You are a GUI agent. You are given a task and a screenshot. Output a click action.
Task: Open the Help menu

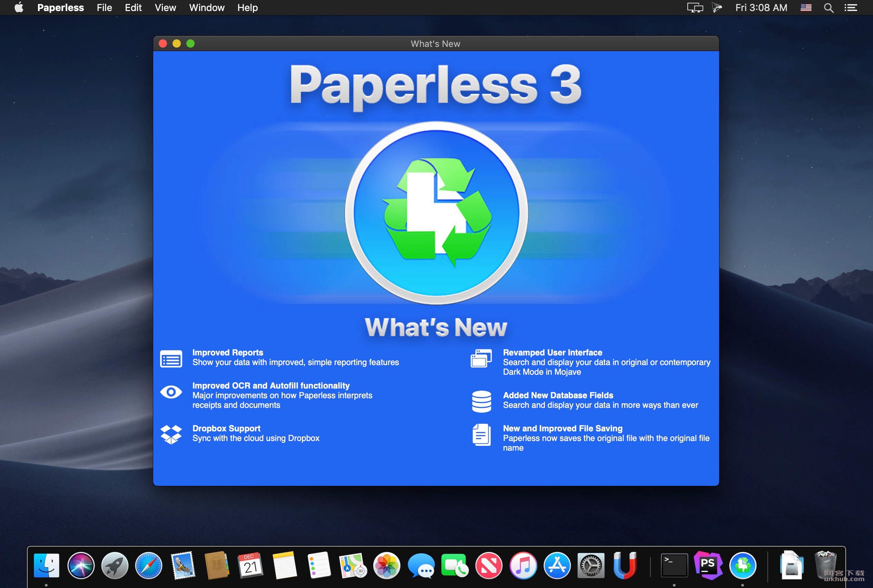247,8
